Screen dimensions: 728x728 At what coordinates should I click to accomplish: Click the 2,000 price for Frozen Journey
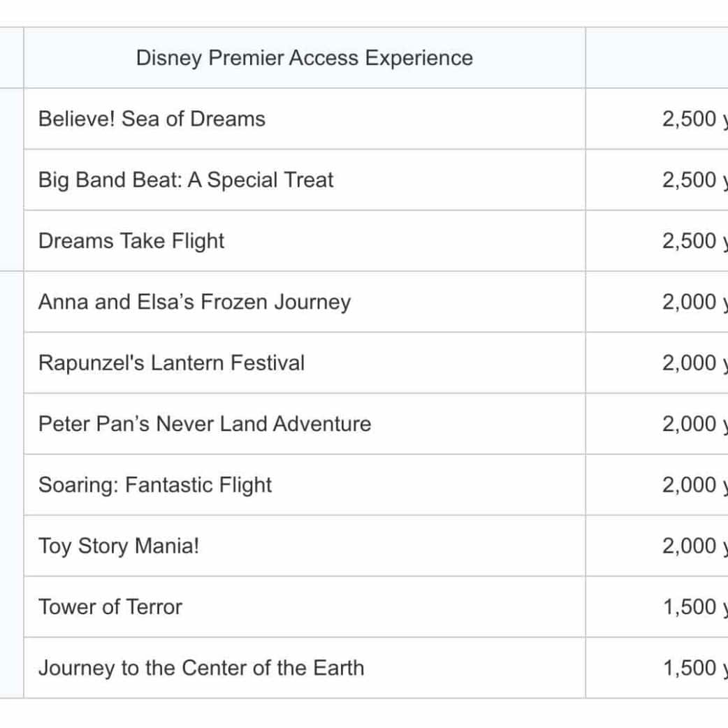pyautogui.click(x=690, y=303)
